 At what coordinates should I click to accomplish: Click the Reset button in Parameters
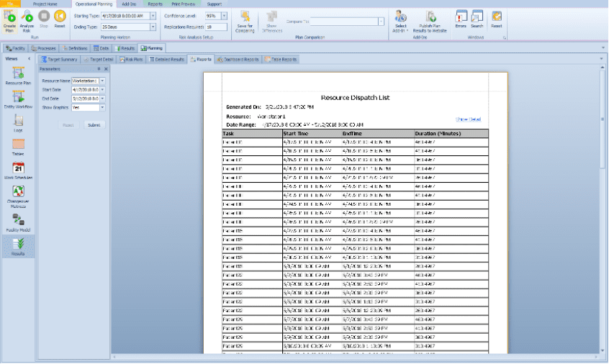[68, 125]
